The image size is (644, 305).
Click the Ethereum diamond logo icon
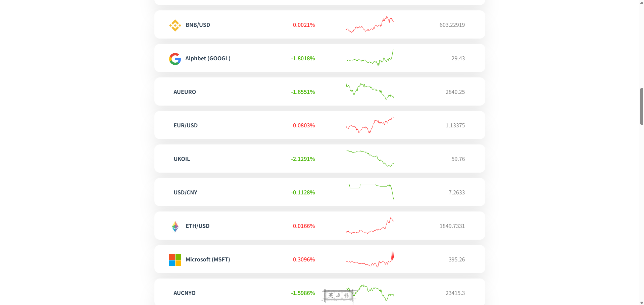pyautogui.click(x=175, y=226)
